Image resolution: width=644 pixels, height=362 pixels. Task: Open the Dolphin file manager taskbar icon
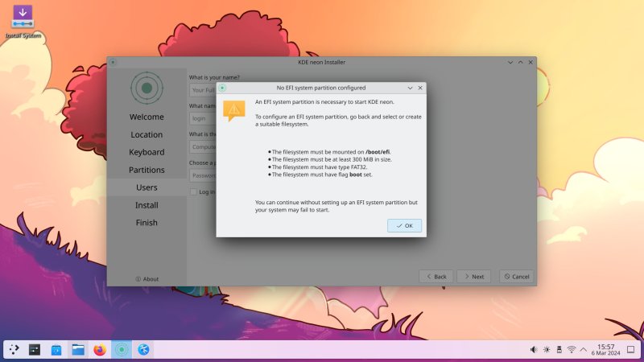pyautogui.click(x=78, y=350)
